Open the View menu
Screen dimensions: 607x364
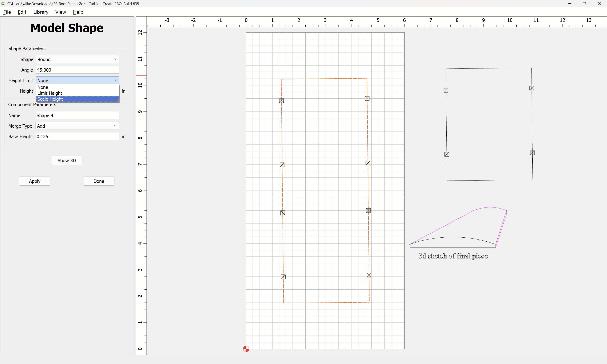coord(60,12)
